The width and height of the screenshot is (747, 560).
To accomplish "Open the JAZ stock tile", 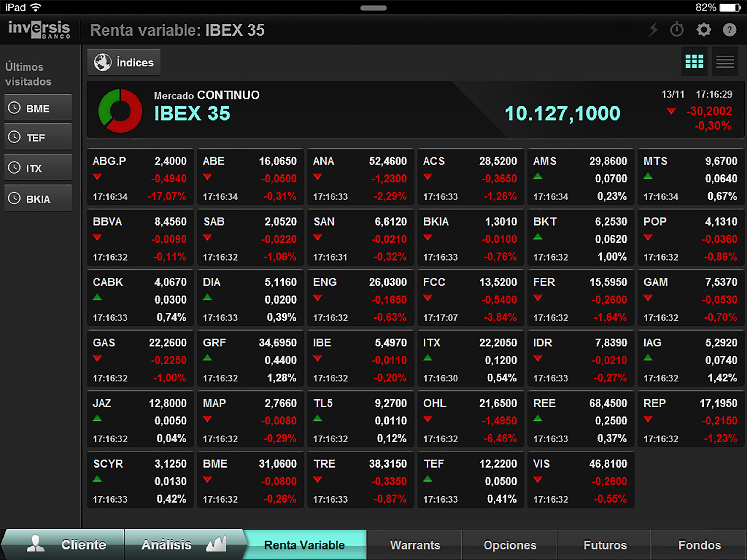I will [x=140, y=418].
